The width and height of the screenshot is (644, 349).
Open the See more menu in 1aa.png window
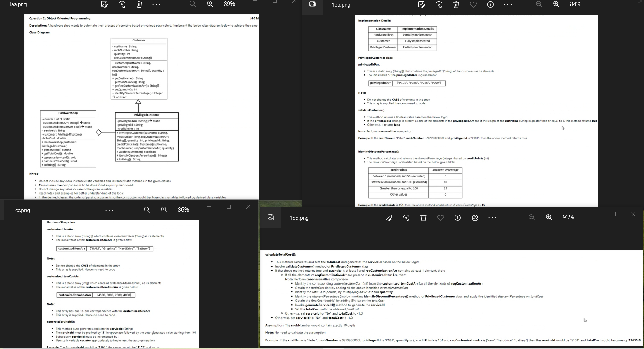click(157, 4)
